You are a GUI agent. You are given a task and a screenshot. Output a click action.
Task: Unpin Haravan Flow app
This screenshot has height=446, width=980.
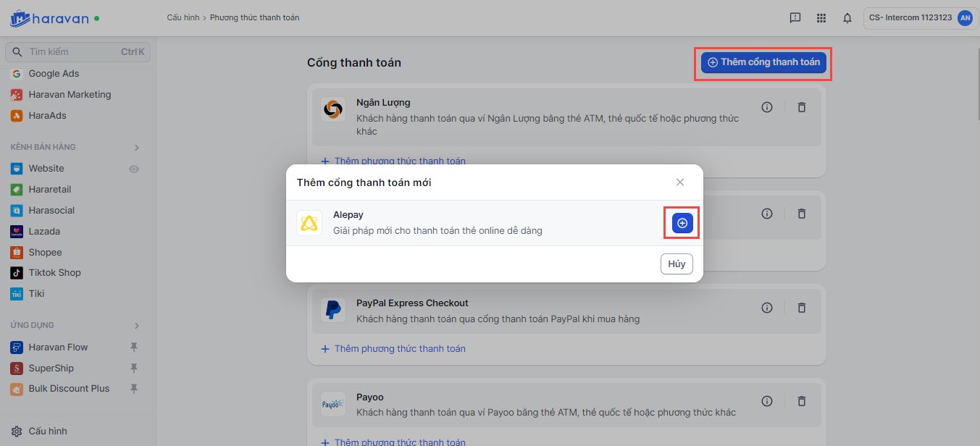[134, 348]
